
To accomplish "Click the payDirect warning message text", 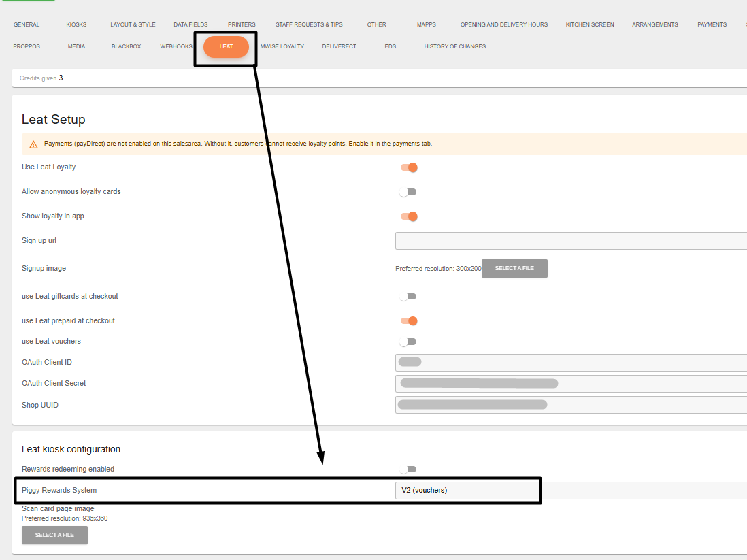I will pyautogui.click(x=238, y=144).
